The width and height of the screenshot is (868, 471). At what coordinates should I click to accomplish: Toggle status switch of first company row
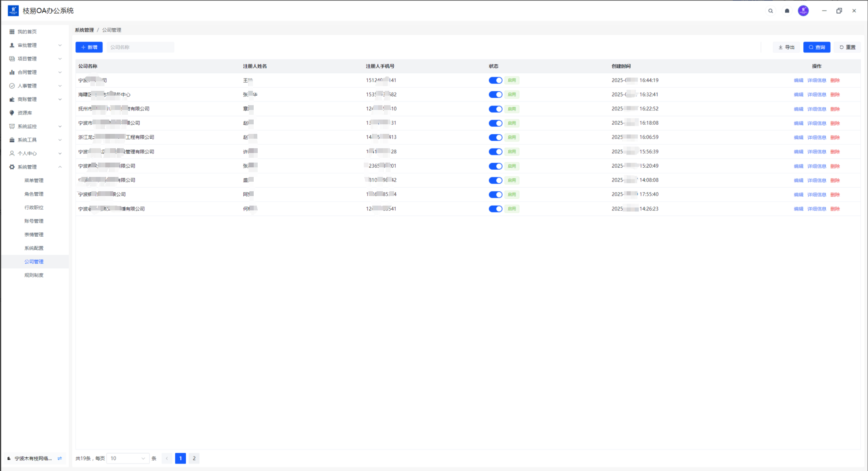coord(495,80)
